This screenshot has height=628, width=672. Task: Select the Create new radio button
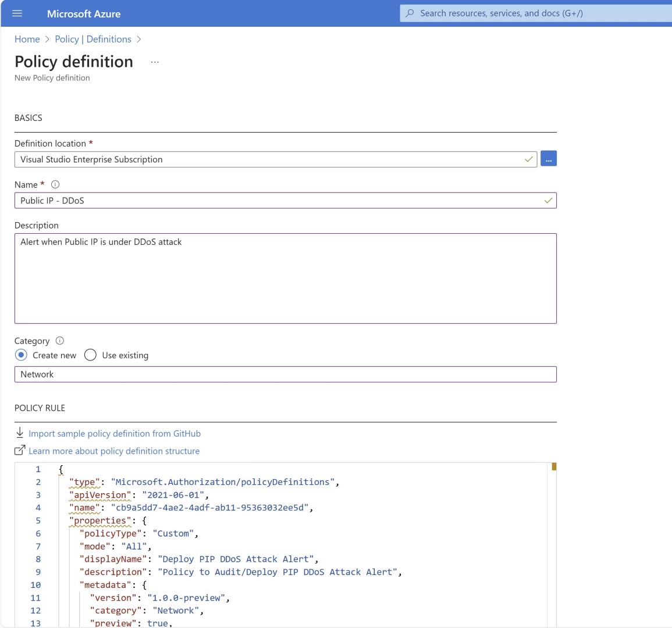[21, 355]
